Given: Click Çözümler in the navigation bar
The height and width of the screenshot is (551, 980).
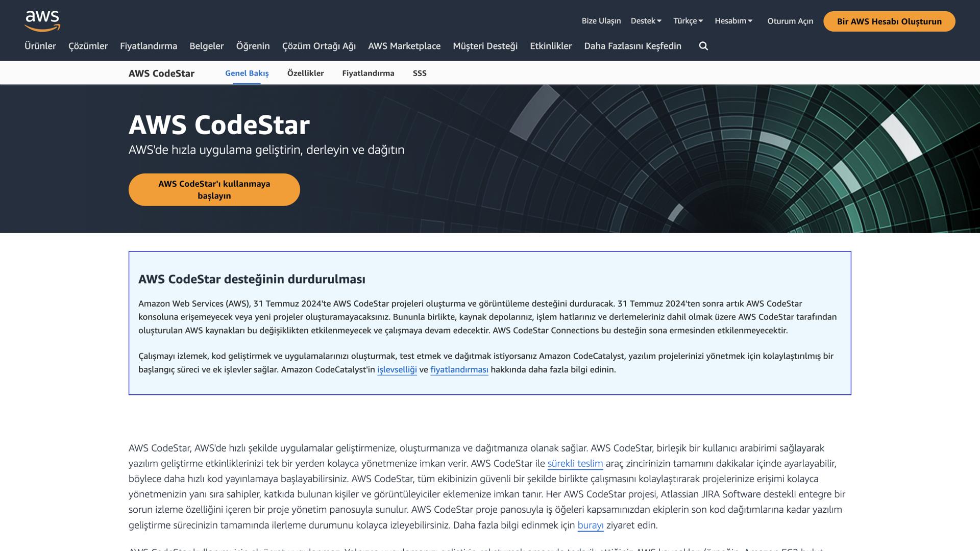Looking at the screenshot, I should pos(88,46).
